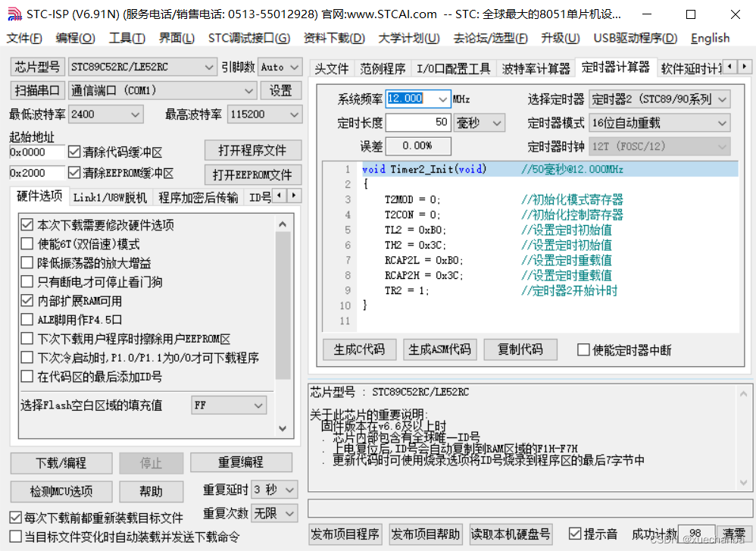This screenshot has height=551, width=756.
Task: Open the 编程(O) menu
Action: 75,38
